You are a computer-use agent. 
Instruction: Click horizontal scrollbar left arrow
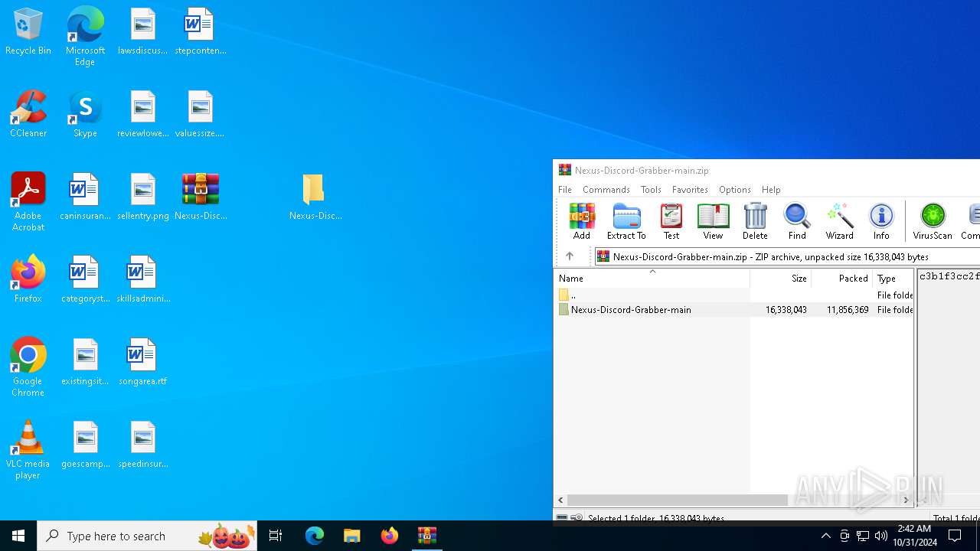point(560,500)
